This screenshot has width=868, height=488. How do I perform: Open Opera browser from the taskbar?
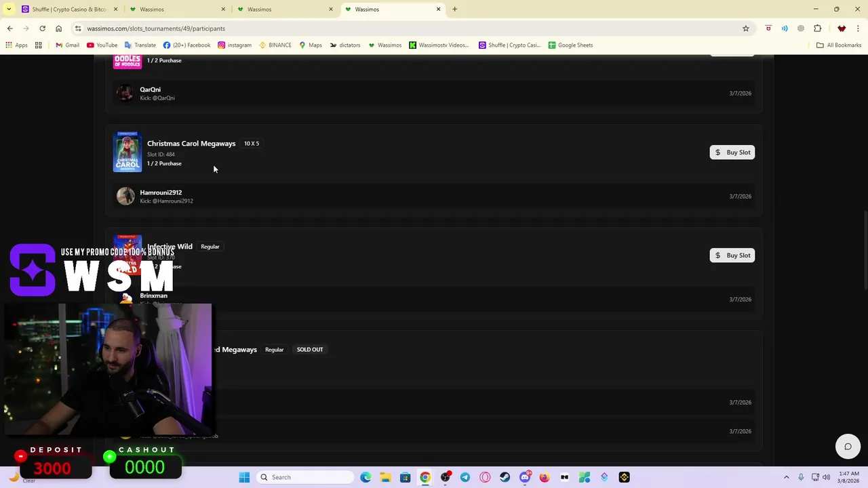point(485,477)
